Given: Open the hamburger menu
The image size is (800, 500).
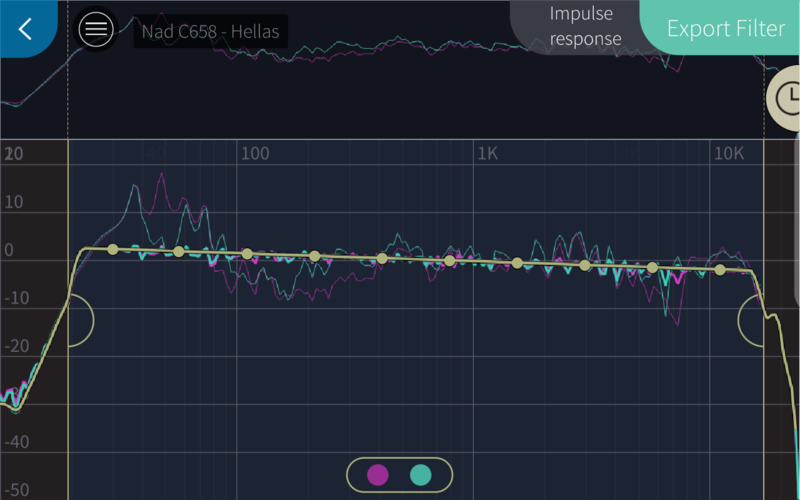Looking at the screenshot, I should [96, 29].
